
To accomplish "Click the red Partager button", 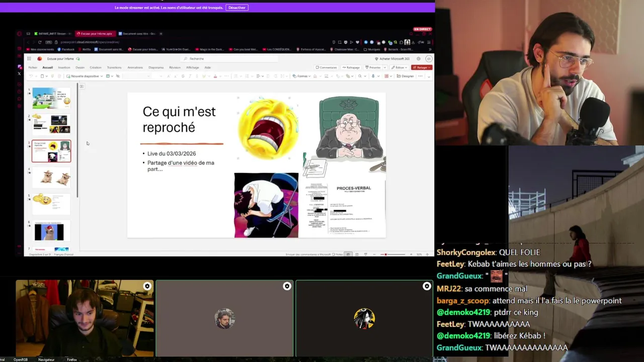I will tap(422, 67).
